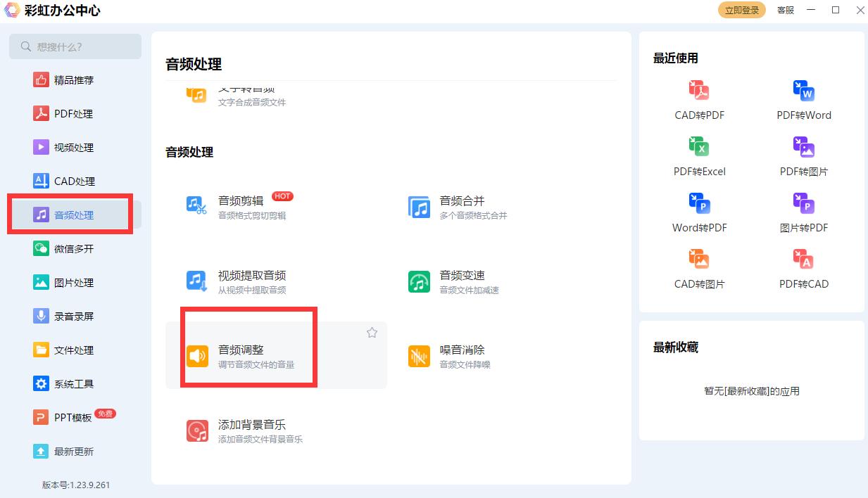Open CAD转PDF from recently used
868x498 pixels.
click(x=699, y=98)
